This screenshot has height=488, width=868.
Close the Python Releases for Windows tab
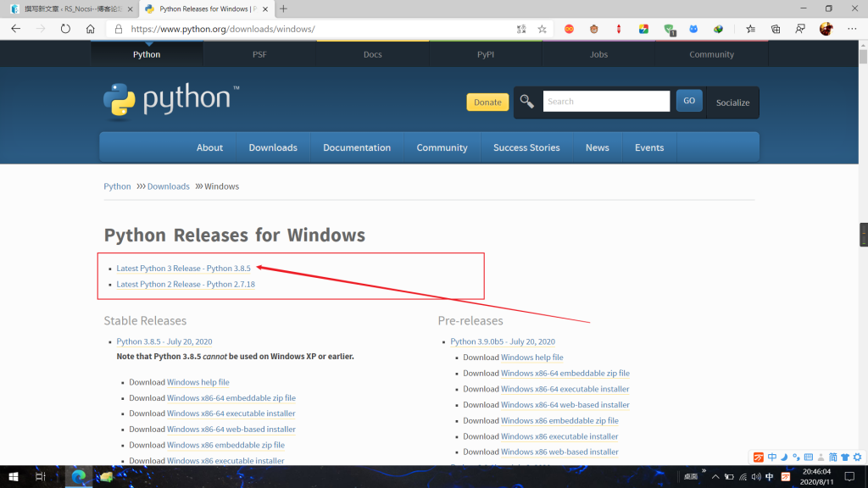click(x=265, y=8)
